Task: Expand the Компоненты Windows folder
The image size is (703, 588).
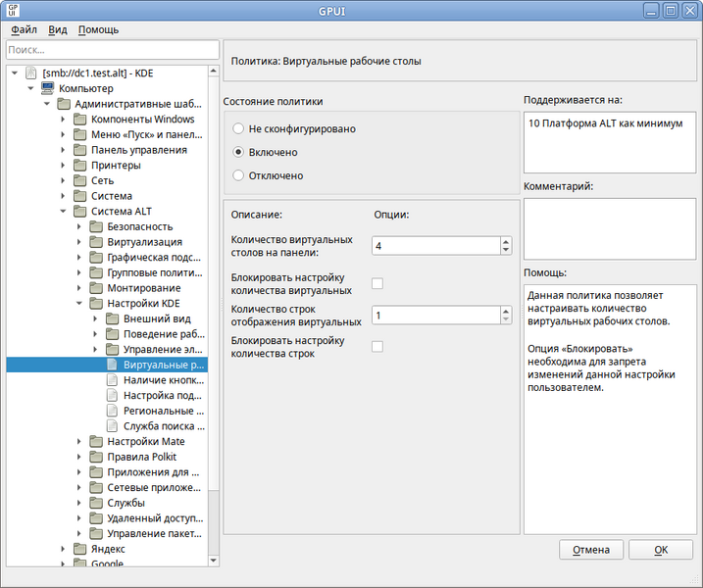Action: point(63,120)
